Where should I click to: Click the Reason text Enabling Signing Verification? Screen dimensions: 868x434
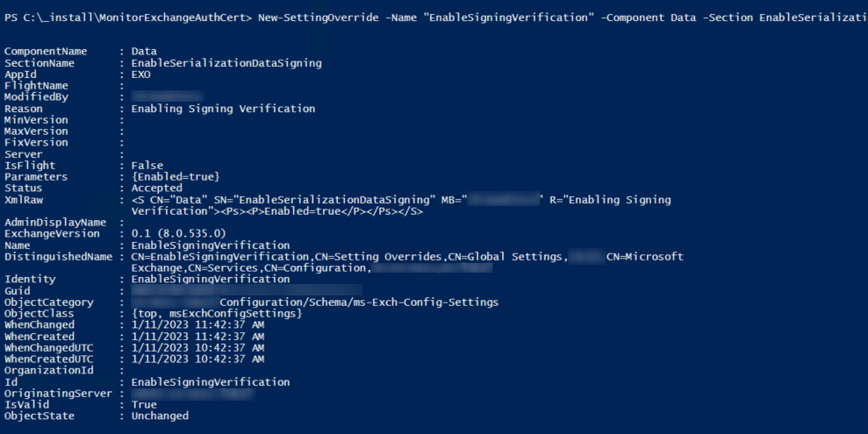coord(223,109)
